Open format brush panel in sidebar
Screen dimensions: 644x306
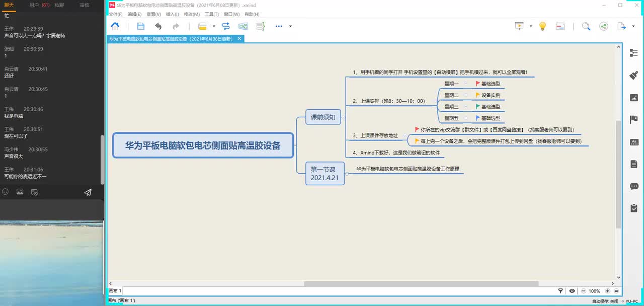pos(634,75)
